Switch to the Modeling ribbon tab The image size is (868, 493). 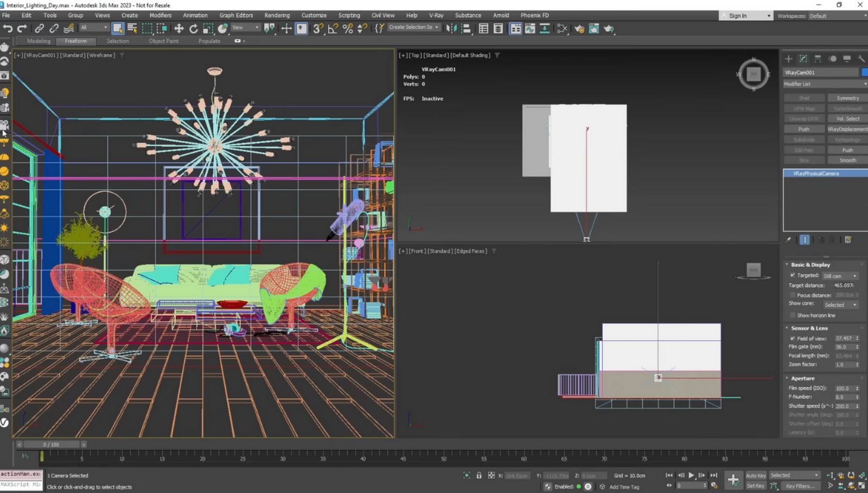point(38,41)
